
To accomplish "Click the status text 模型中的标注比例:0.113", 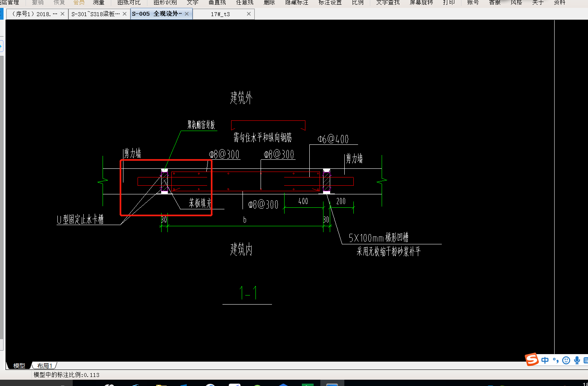I will 66,375.
